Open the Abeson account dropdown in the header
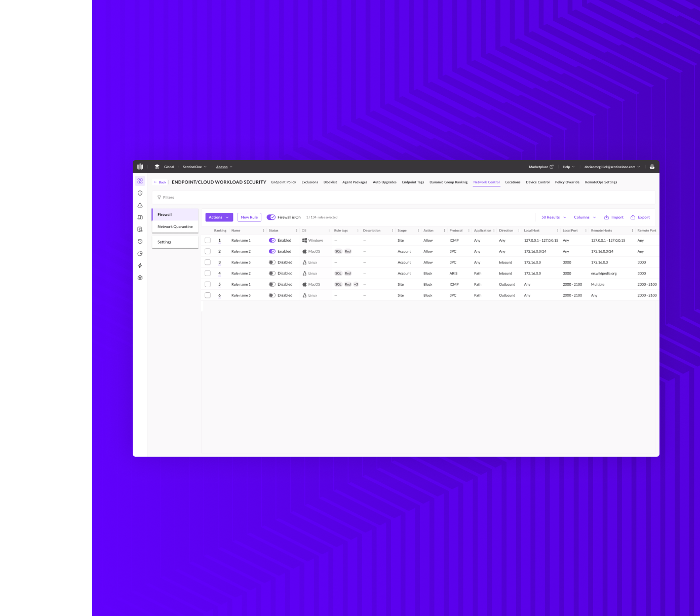Screen dimensions: 700x616 point(224,167)
